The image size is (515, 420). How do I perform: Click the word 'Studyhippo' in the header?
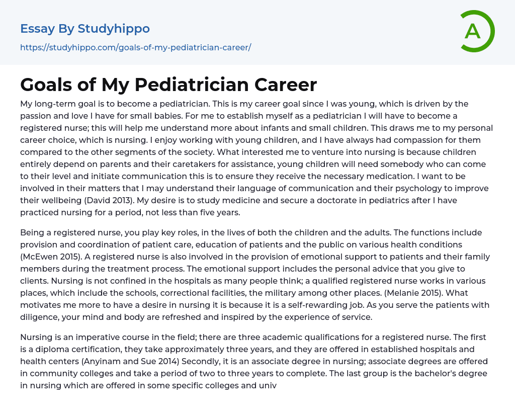[x=114, y=29]
